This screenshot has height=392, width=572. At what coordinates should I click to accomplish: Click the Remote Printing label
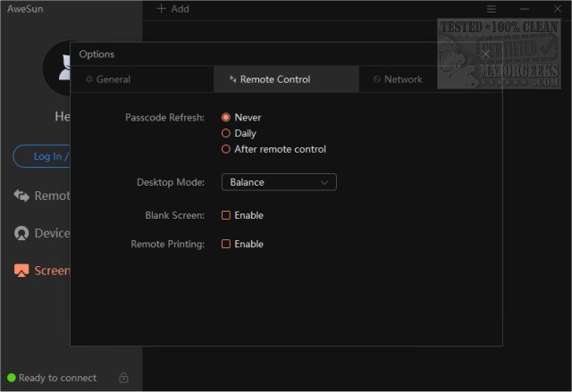point(167,244)
